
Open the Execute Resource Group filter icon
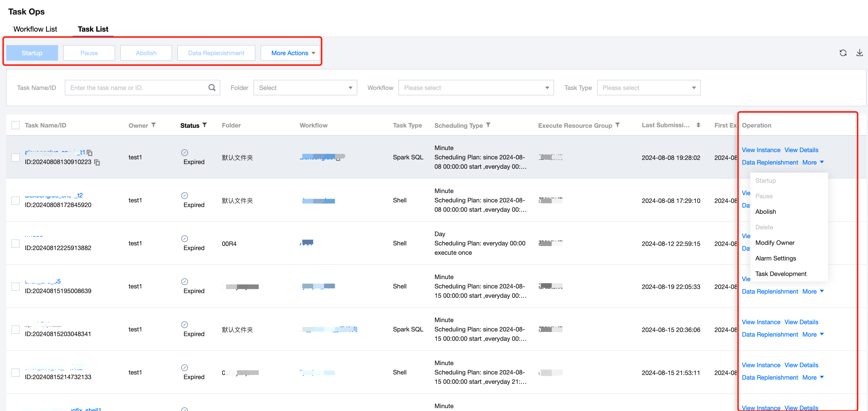(617, 125)
